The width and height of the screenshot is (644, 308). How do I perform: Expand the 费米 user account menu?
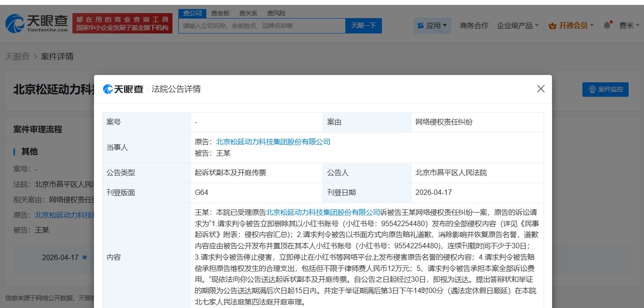click(629, 26)
